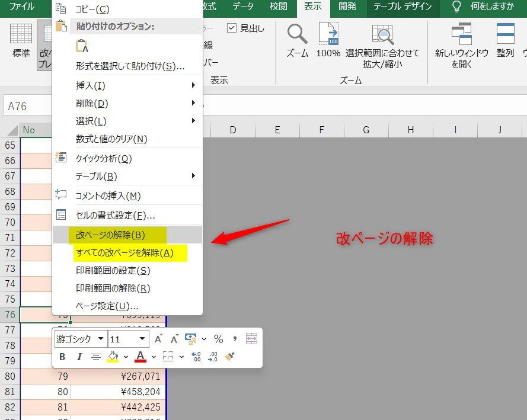Choose Paste Special (形式を選択して貼り付け)
Viewport: 527px width, 420px height.
tap(127, 66)
